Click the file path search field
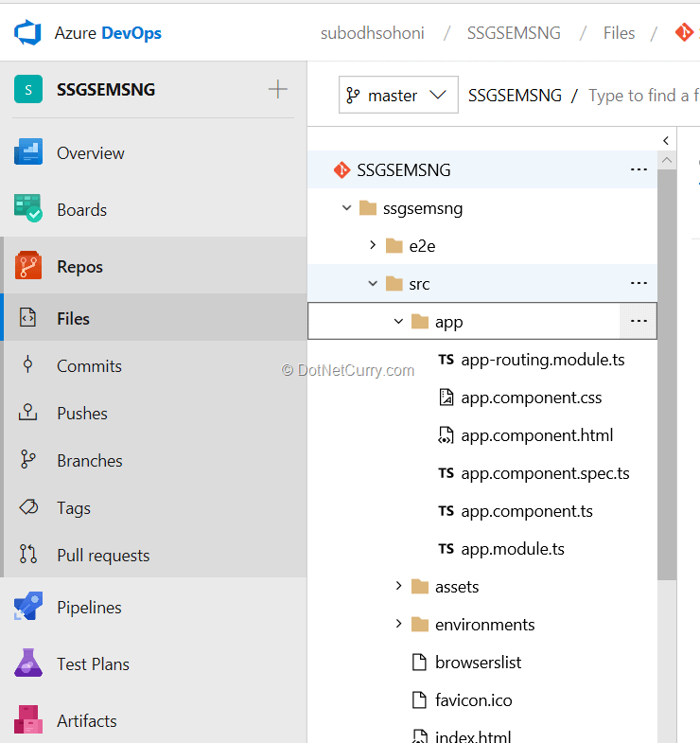This screenshot has height=743, width=700. (x=643, y=96)
